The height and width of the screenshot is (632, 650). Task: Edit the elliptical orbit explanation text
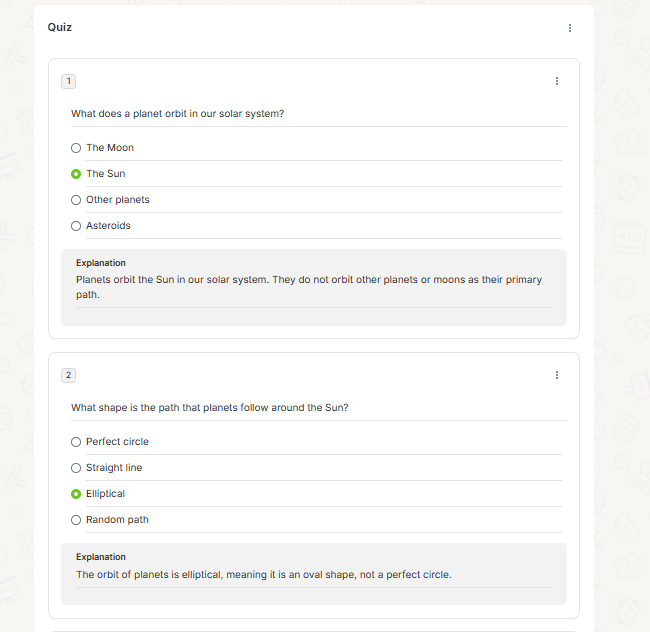(x=313, y=575)
